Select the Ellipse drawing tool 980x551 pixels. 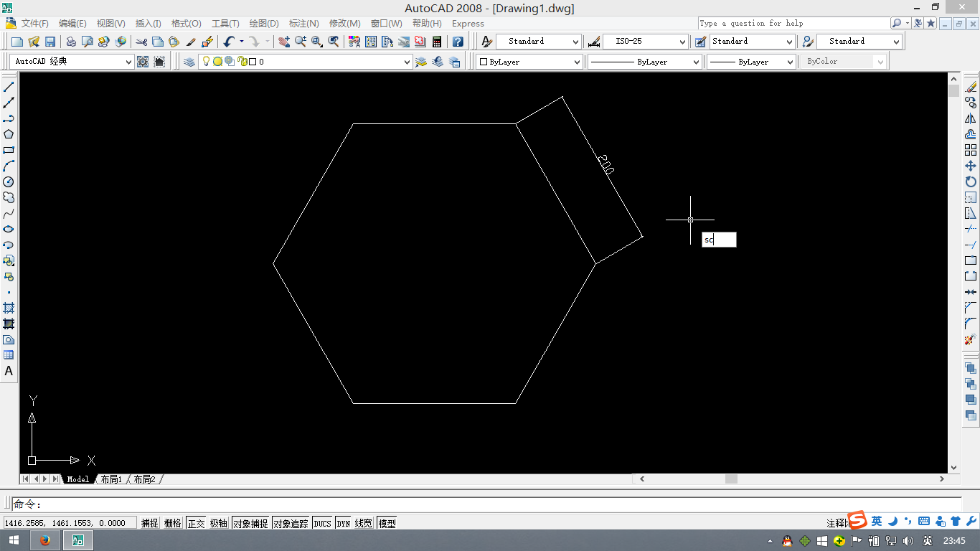click(x=9, y=229)
